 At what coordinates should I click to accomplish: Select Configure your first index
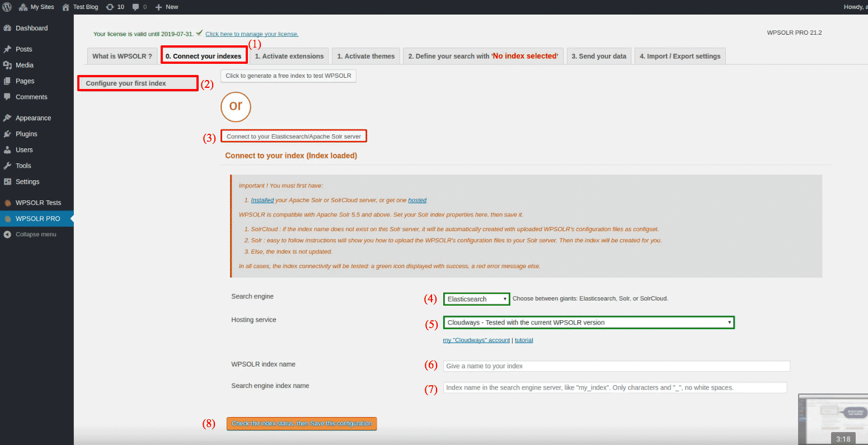tap(138, 83)
